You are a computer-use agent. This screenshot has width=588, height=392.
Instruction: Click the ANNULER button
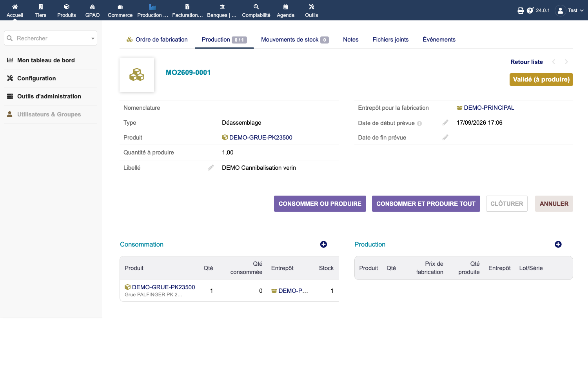(554, 204)
